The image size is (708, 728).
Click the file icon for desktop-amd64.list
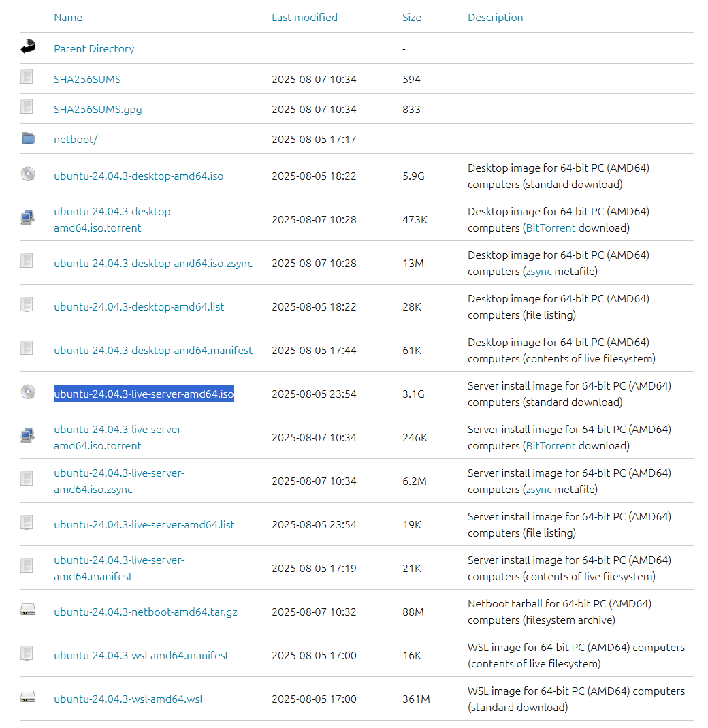(x=27, y=304)
